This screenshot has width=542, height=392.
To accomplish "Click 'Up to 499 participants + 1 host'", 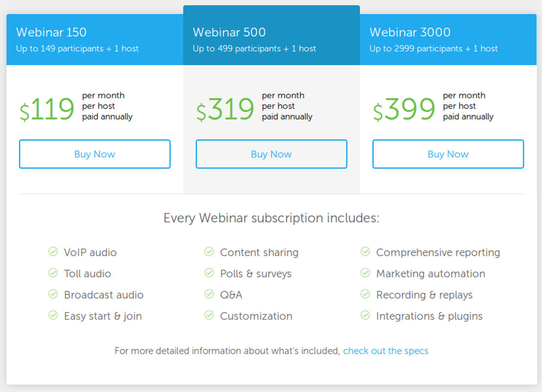I will (x=254, y=49).
